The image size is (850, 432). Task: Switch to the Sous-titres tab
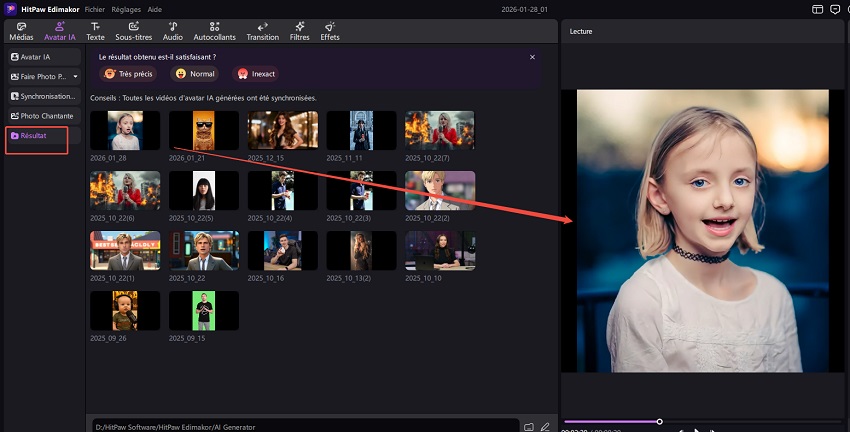click(133, 31)
